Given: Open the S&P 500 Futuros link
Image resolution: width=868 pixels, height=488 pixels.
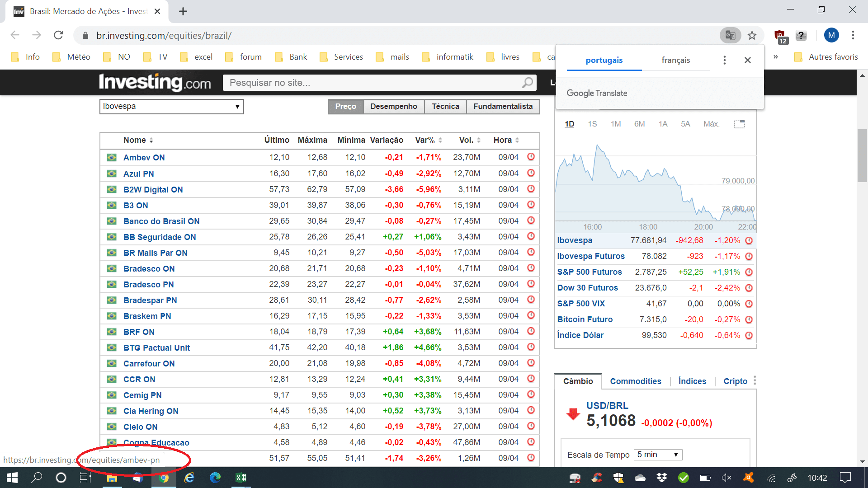Looking at the screenshot, I should (x=589, y=272).
